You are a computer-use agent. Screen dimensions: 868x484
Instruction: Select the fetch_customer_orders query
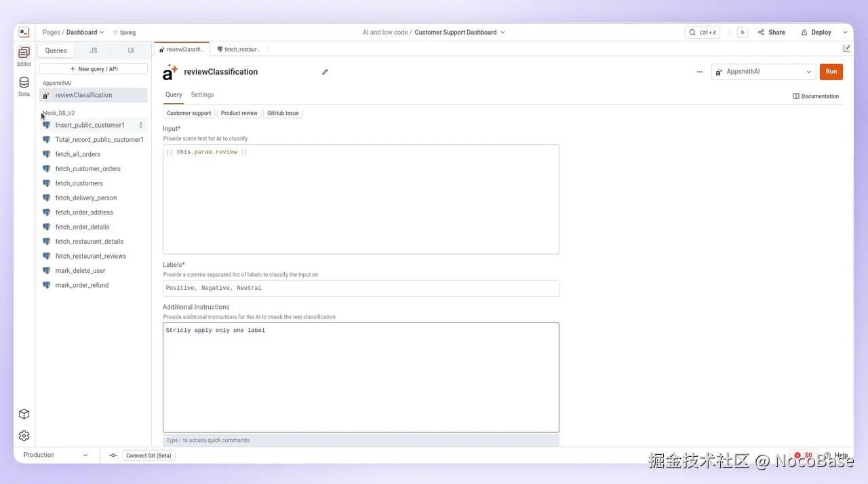[94, 169]
